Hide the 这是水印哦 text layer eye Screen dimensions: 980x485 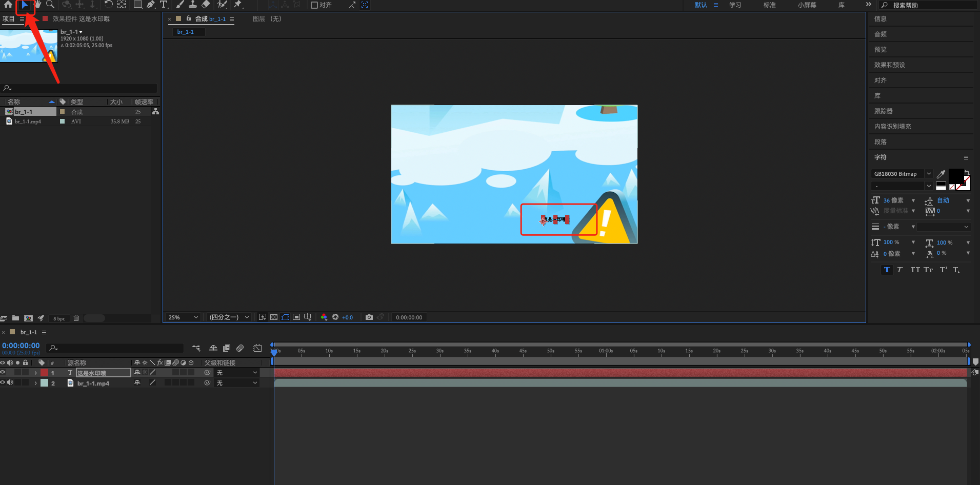[x=3, y=373]
